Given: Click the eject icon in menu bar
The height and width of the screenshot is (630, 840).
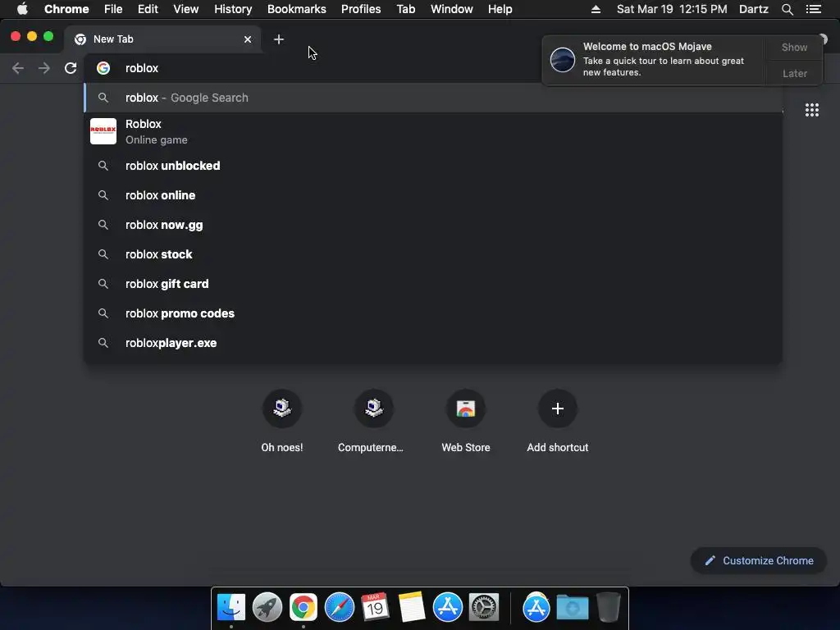Looking at the screenshot, I should click(596, 9).
